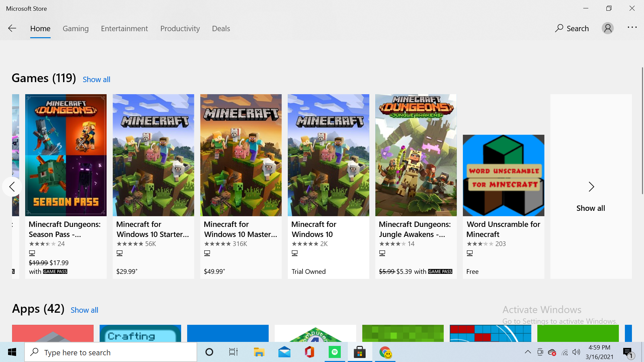Open Microsoft Store from the taskbar

tap(360, 352)
